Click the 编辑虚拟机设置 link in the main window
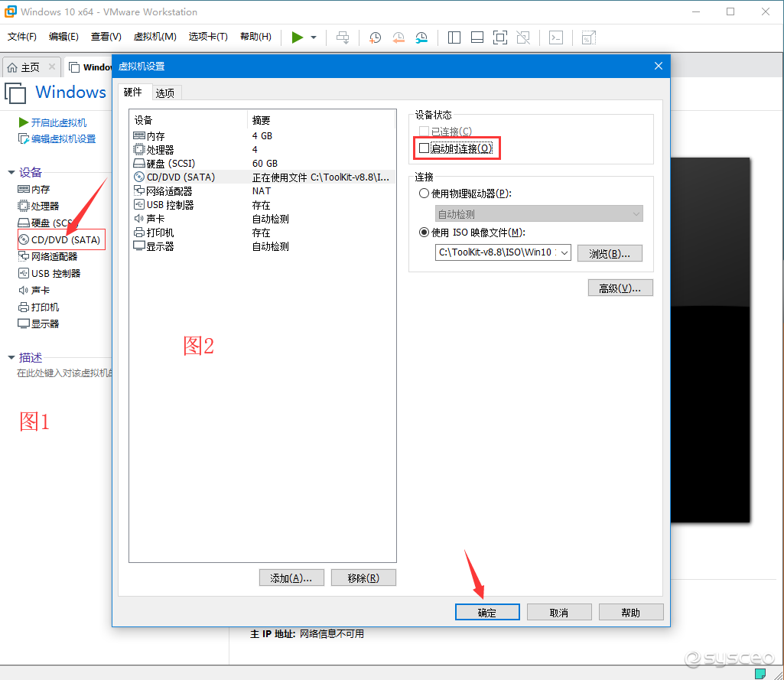The width and height of the screenshot is (784, 680). [63, 139]
